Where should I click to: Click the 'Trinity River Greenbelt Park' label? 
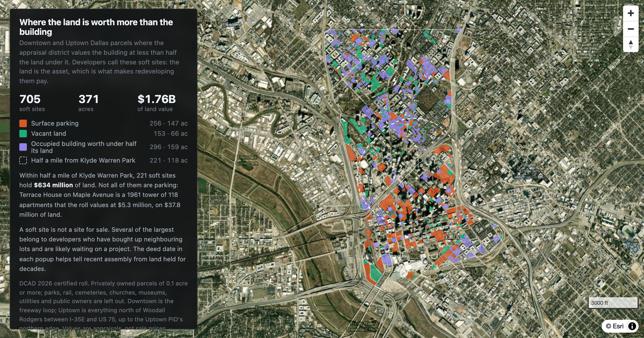pos(362,326)
